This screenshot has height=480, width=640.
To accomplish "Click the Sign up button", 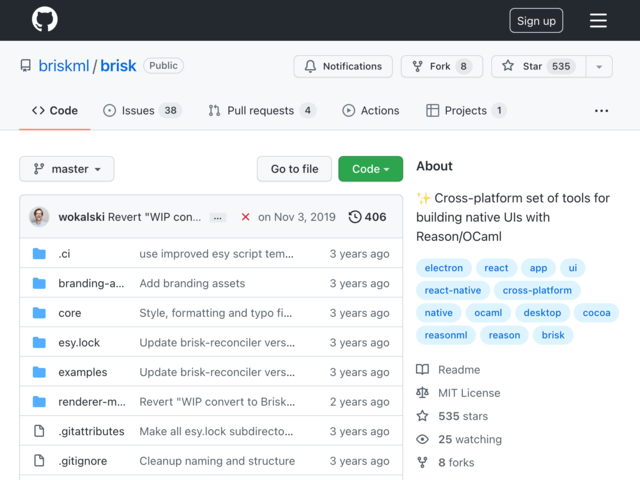I will [536, 20].
